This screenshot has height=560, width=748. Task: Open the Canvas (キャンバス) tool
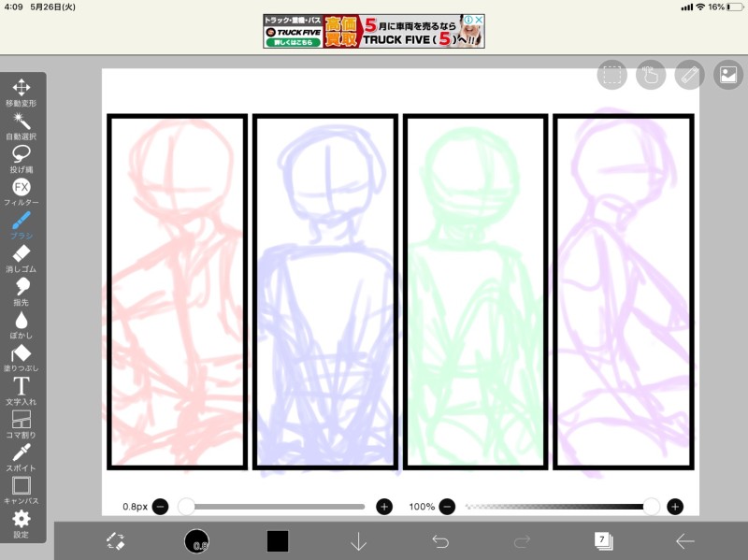(21, 491)
